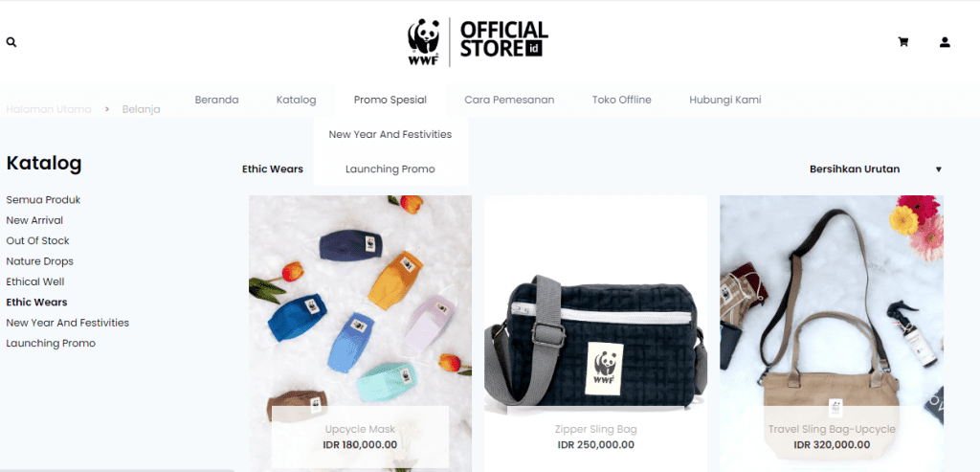Go to Beranda
Screen dimensions: 980x472
(216, 100)
